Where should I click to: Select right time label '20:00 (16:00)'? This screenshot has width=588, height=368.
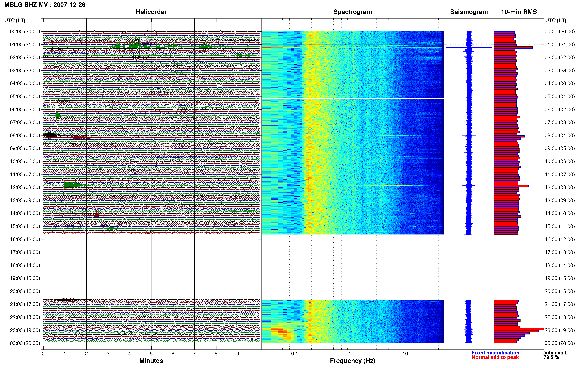[x=560, y=291]
